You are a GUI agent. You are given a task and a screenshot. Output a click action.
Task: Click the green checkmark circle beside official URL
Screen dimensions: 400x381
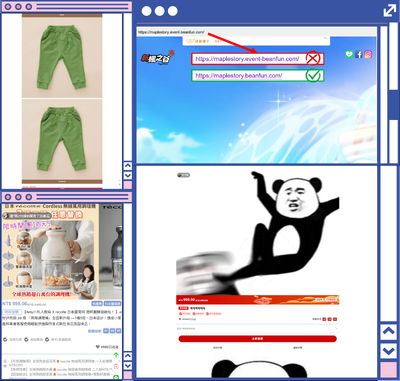click(313, 75)
